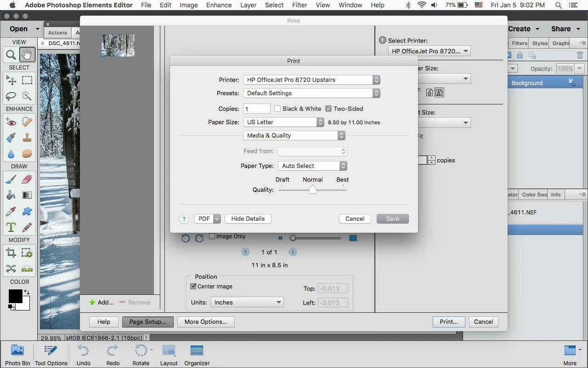Open the Paper Size US Letter dropdown
Viewport: 588px width, 368px height.
(x=283, y=122)
